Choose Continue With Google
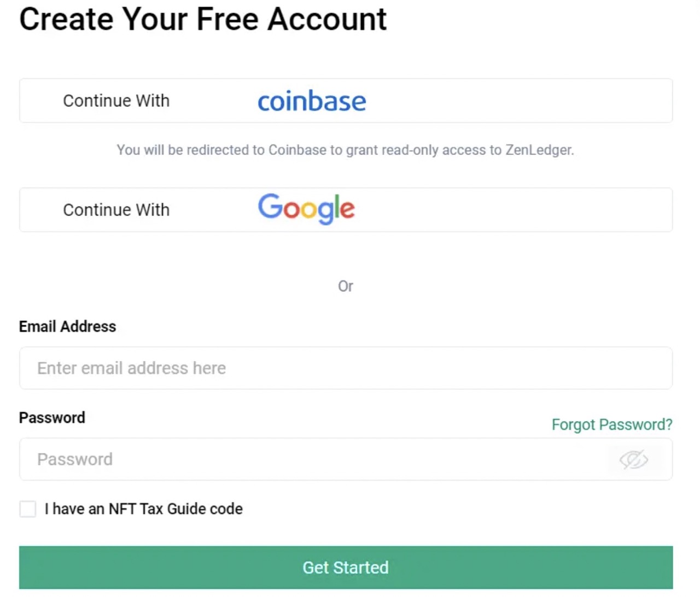 (346, 209)
